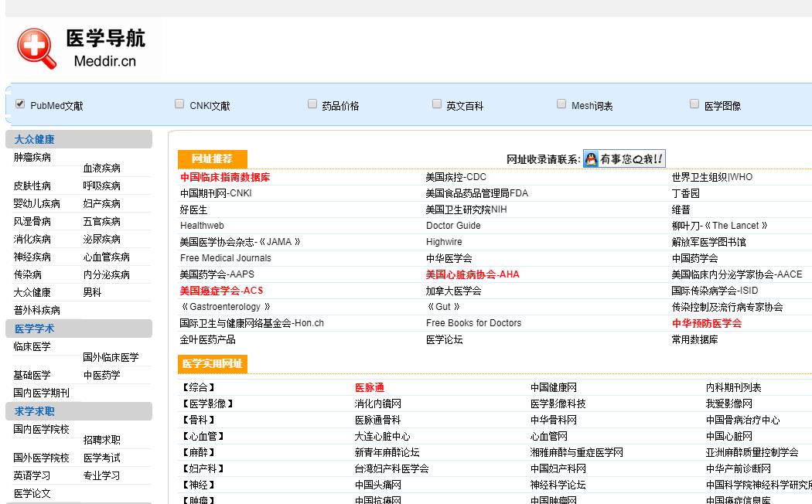
Task: Enable the 药品价格 checkbox
Action: tap(312, 104)
